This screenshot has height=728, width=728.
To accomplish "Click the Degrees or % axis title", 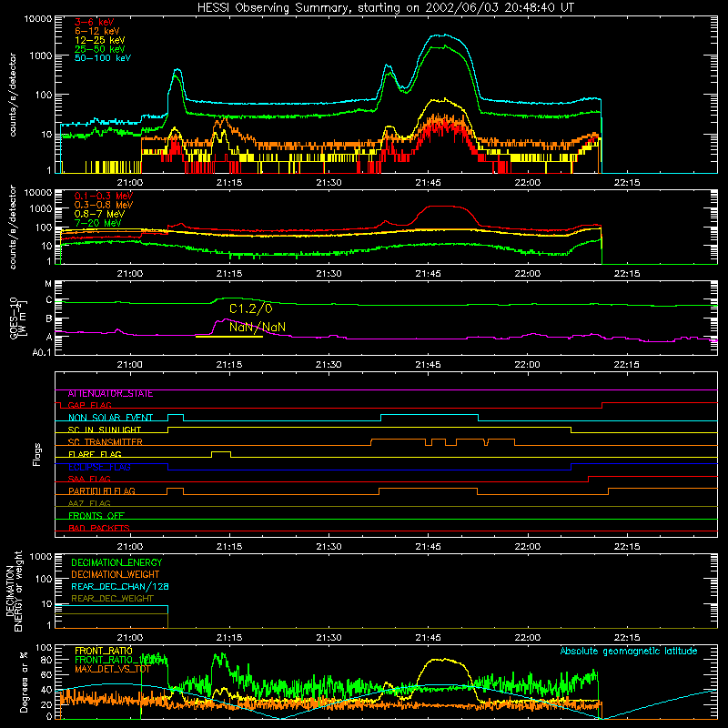I will click(24, 682).
